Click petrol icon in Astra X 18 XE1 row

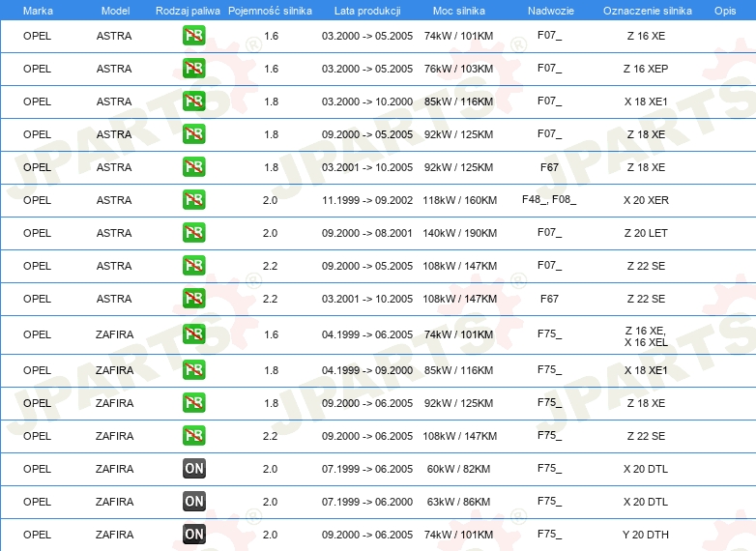pos(193,101)
